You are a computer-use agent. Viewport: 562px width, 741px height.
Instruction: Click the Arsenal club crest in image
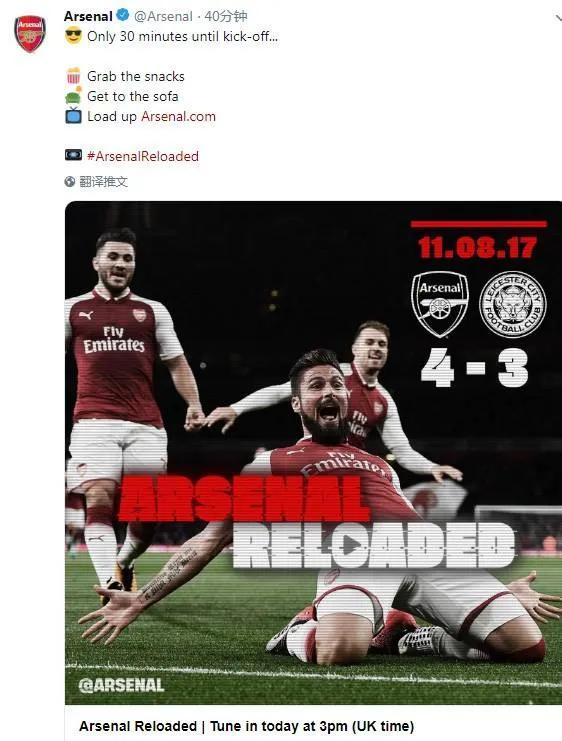click(x=440, y=304)
